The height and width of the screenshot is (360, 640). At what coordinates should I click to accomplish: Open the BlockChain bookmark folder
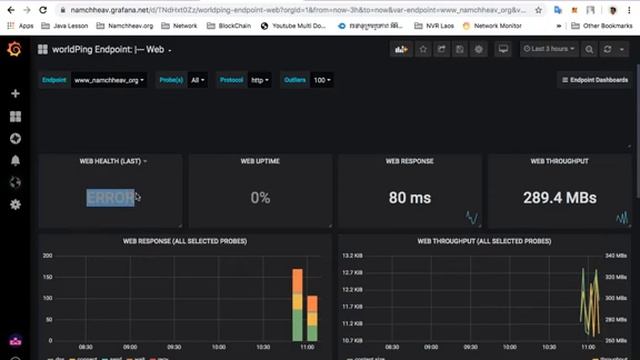click(x=229, y=26)
